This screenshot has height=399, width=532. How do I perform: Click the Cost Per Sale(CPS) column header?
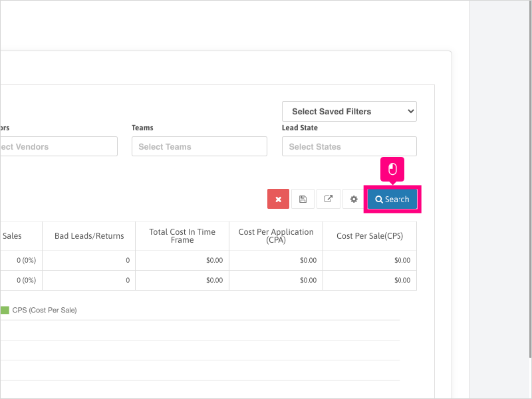tap(370, 236)
